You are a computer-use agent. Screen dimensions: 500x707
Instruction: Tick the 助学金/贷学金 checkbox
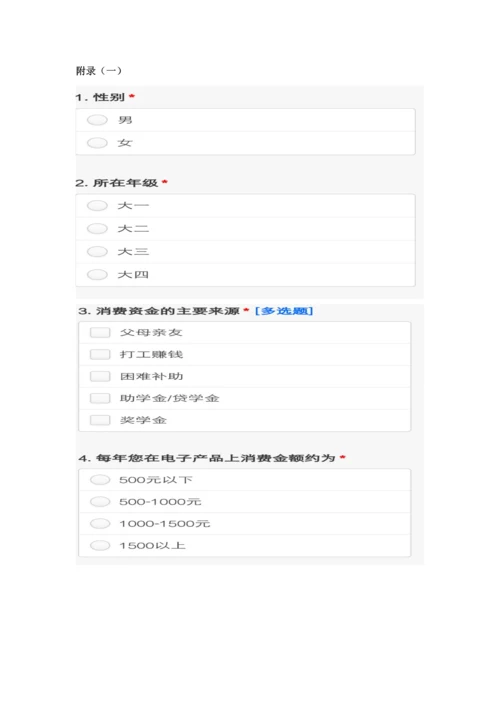coord(100,399)
